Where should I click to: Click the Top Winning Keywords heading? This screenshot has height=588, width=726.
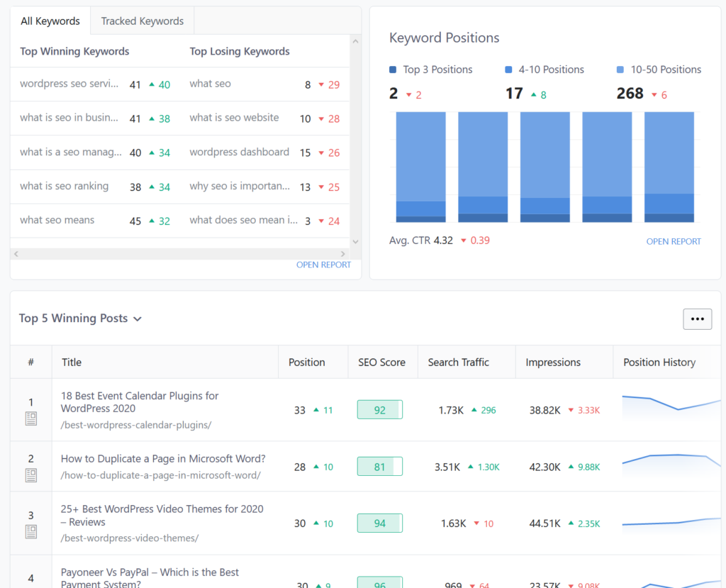point(74,52)
